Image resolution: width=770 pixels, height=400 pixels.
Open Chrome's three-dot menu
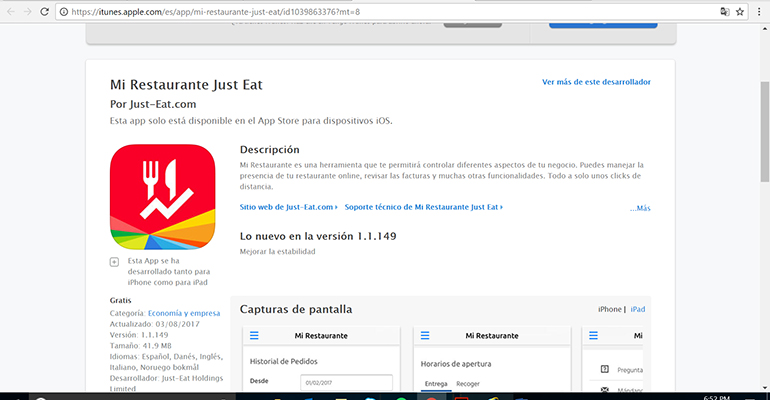pos(759,12)
